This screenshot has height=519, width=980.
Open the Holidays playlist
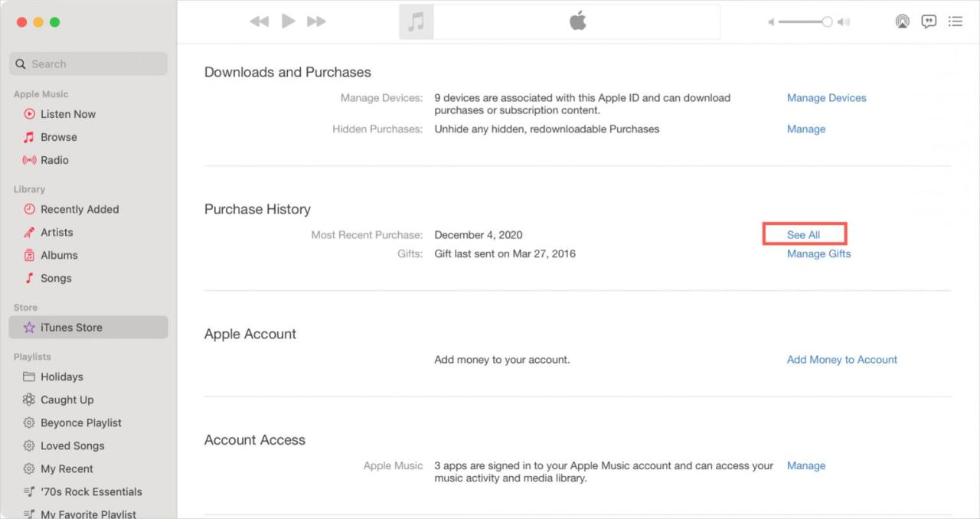[62, 377]
